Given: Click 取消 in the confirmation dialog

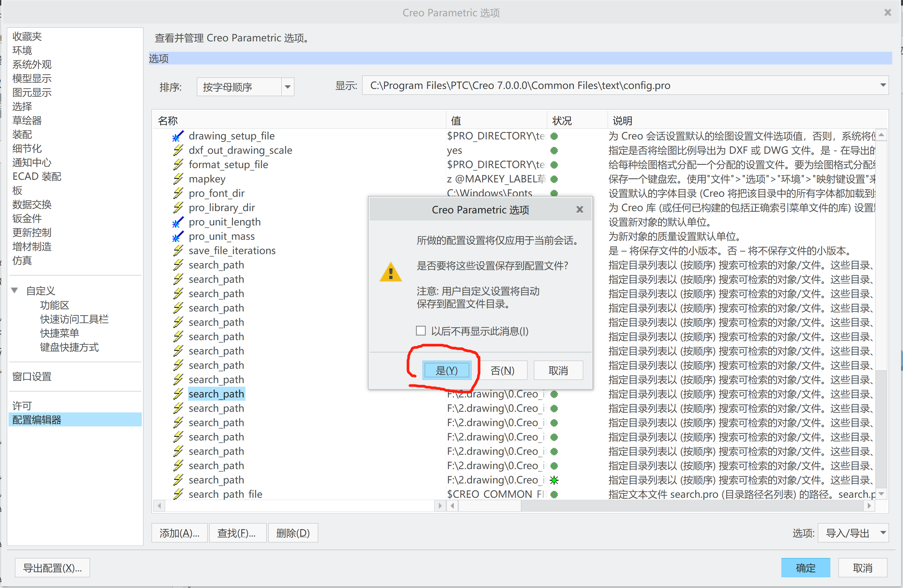Looking at the screenshot, I should (558, 370).
